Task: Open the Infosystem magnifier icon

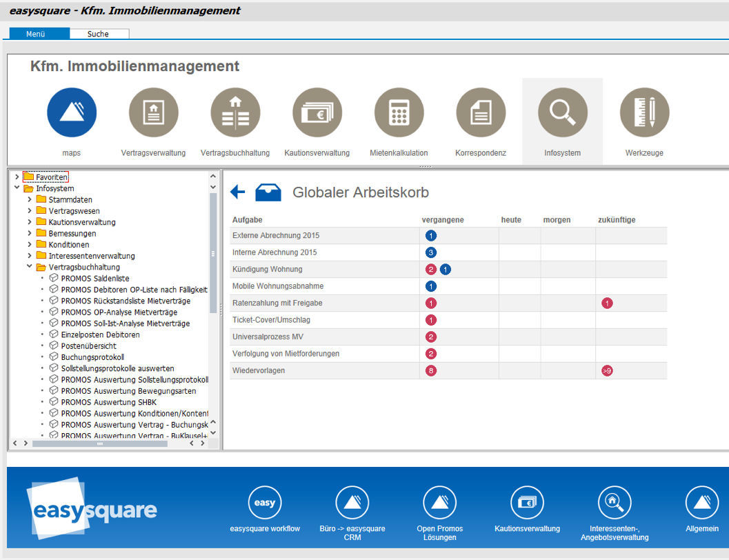Action: 562,112
